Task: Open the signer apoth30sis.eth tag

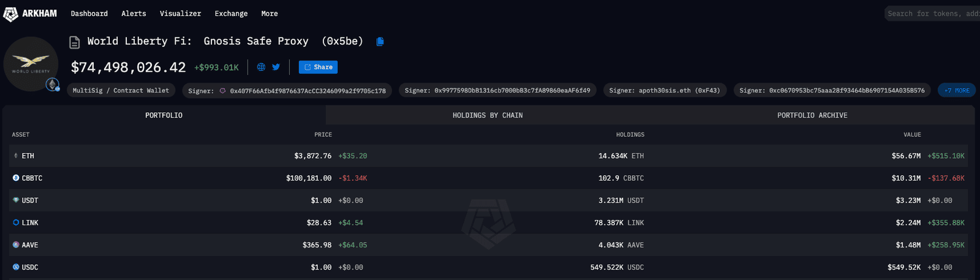Action: [x=665, y=91]
